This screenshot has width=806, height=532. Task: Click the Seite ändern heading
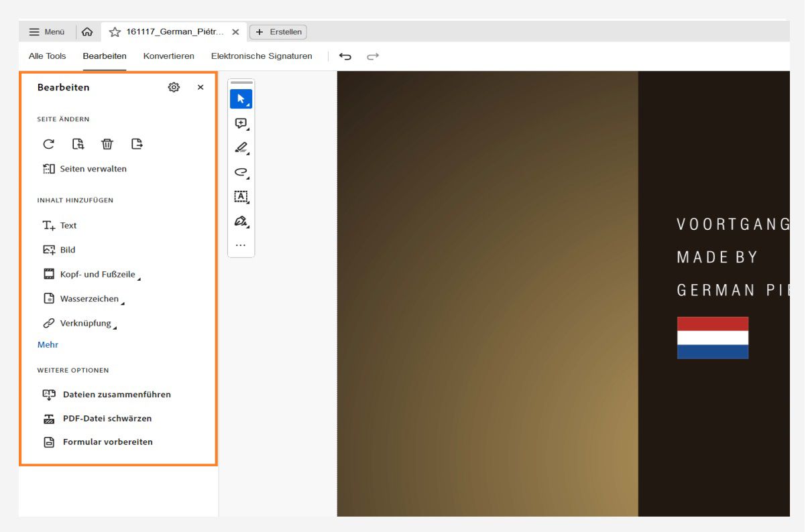pos(63,119)
